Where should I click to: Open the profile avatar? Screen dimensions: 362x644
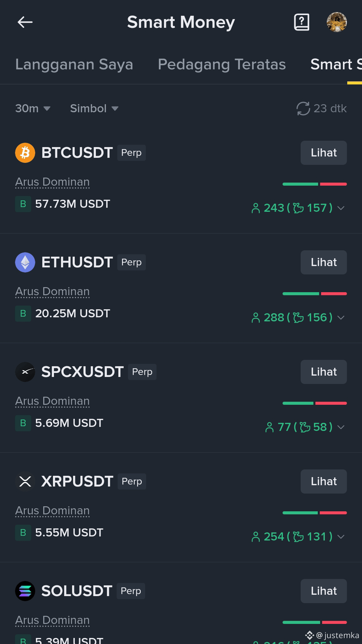(337, 22)
